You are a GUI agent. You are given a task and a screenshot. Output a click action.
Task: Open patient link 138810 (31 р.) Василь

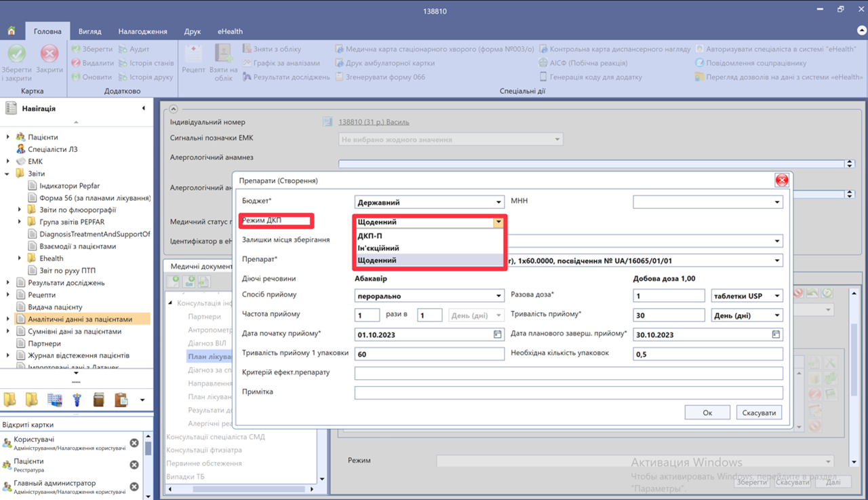click(x=374, y=122)
